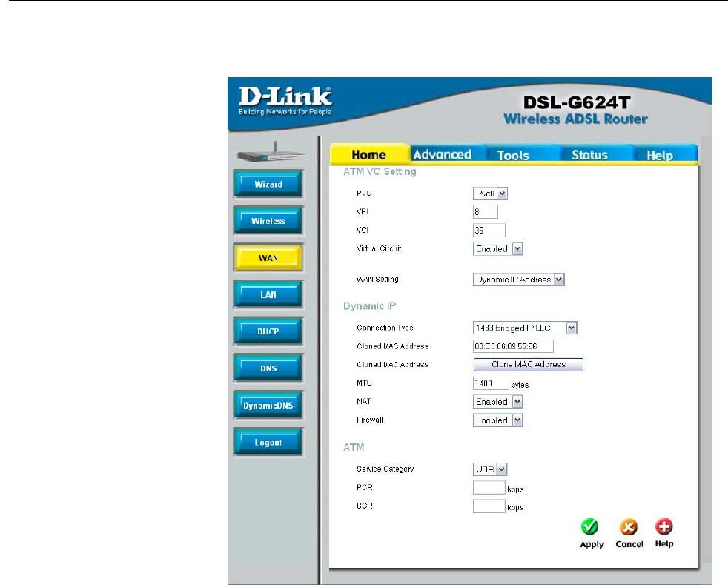Click the Clone MAC Address button

click(529, 365)
